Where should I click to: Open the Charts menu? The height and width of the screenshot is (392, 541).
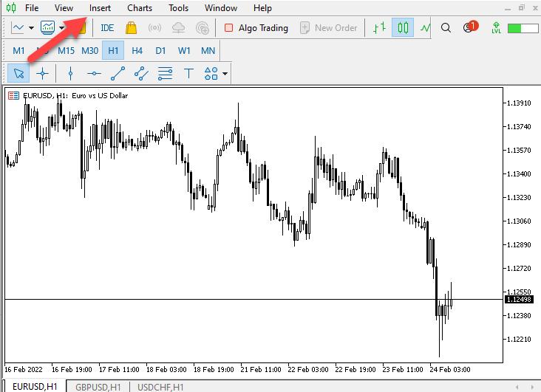coord(139,8)
